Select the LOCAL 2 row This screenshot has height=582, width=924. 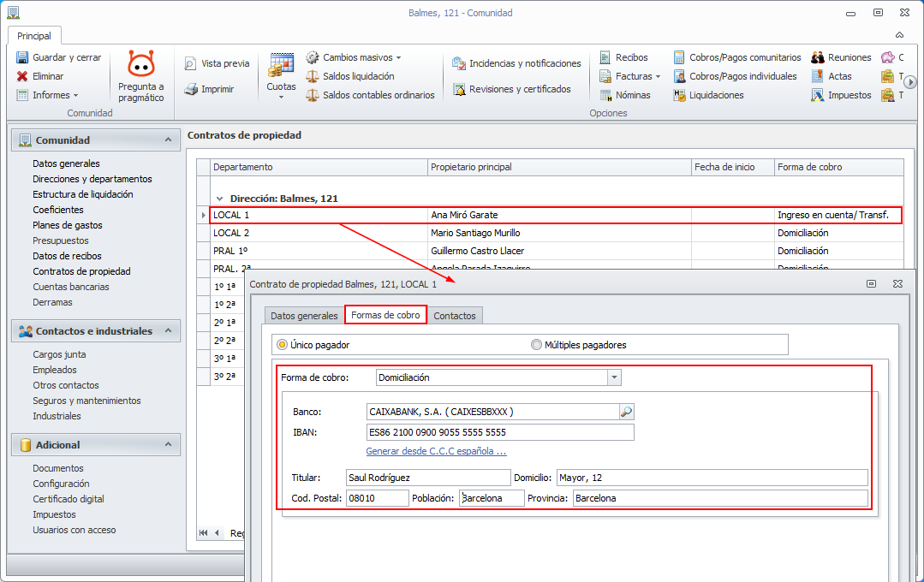[x=557, y=234]
